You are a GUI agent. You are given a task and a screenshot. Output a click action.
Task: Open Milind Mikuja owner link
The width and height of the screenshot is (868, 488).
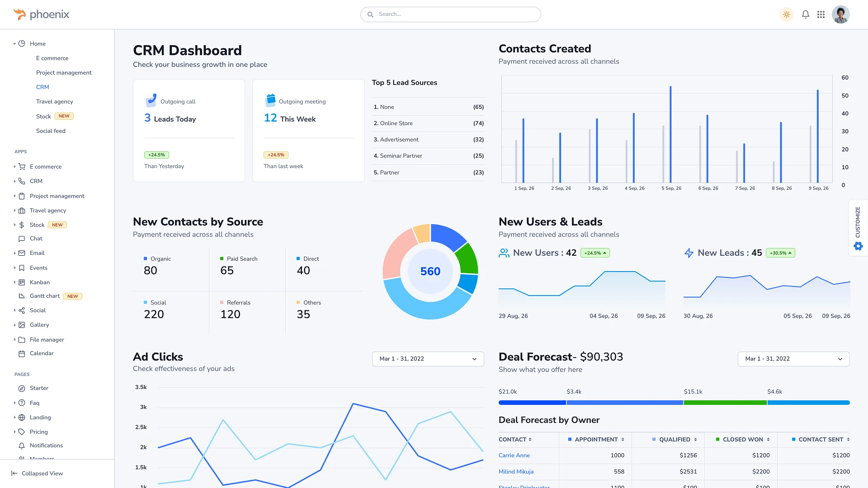coord(516,472)
